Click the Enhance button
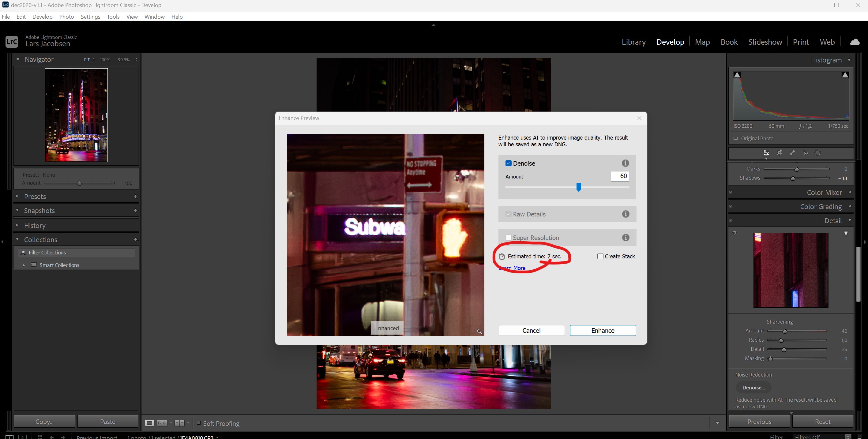This screenshot has height=439, width=868. tap(603, 331)
